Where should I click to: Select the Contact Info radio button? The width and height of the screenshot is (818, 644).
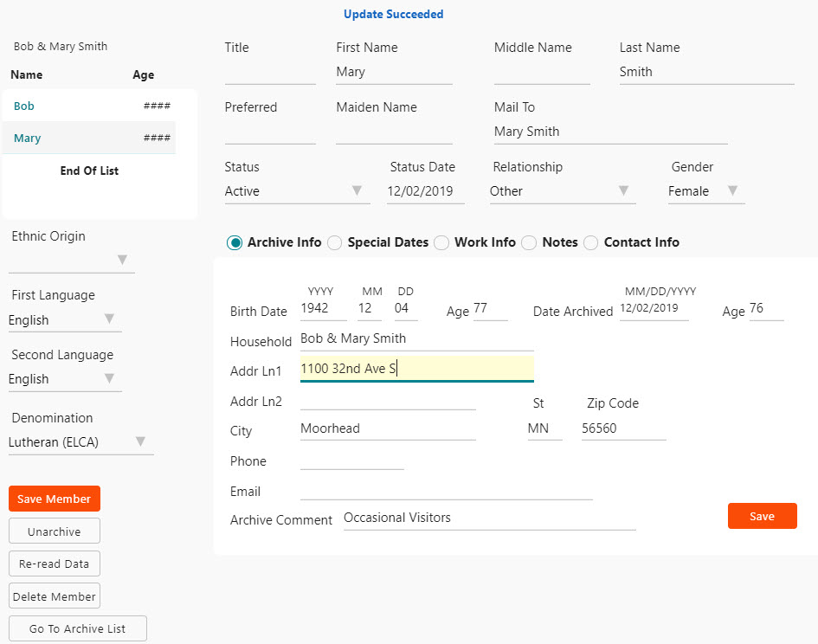pyautogui.click(x=590, y=242)
